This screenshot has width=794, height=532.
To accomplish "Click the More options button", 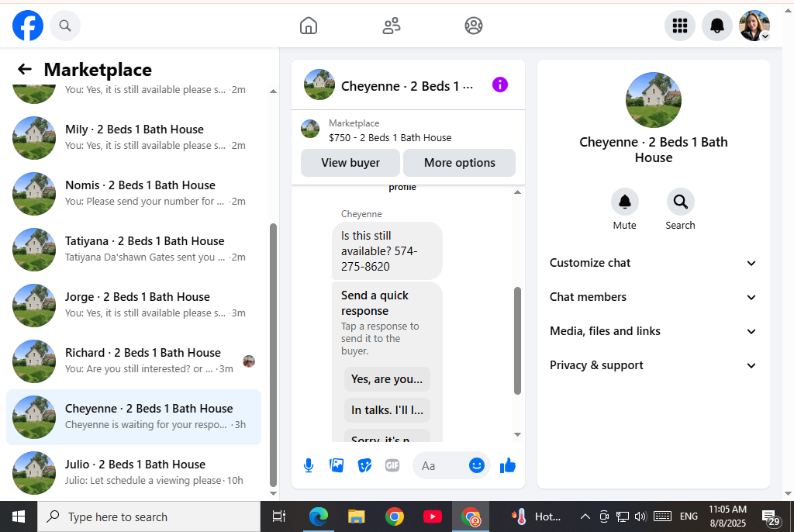I will coord(459,163).
